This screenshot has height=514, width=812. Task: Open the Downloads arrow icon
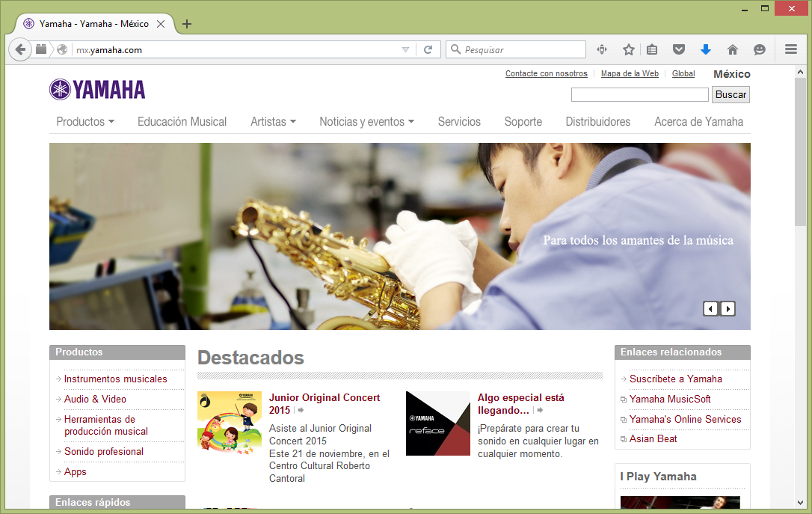coord(705,50)
